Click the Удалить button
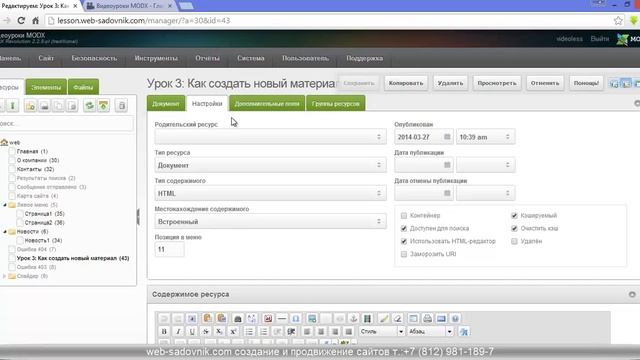 pyautogui.click(x=450, y=83)
